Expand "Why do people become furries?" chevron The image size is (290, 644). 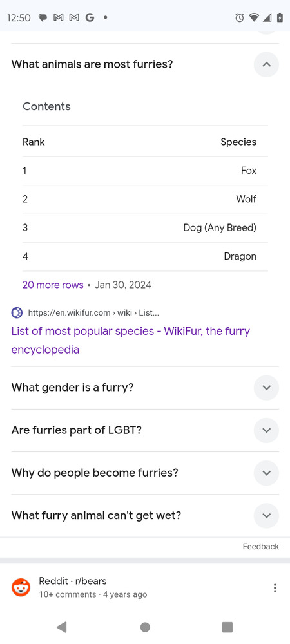266,473
